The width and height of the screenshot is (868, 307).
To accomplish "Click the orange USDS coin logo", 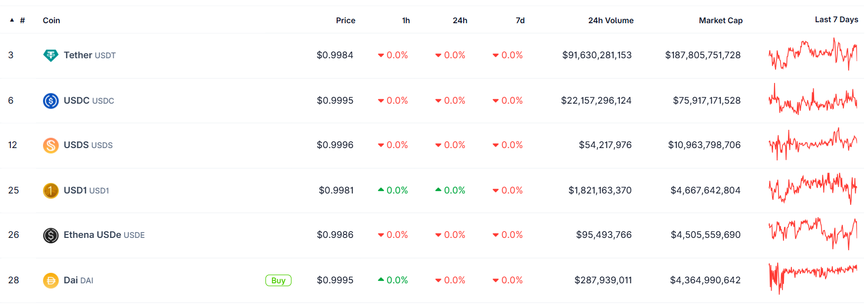I will pos(50,145).
